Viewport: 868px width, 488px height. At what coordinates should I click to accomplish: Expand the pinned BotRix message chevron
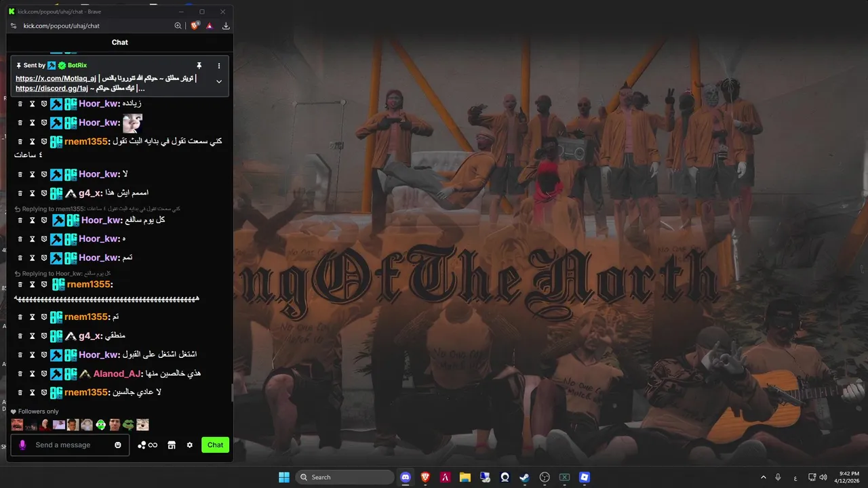coord(219,81)
